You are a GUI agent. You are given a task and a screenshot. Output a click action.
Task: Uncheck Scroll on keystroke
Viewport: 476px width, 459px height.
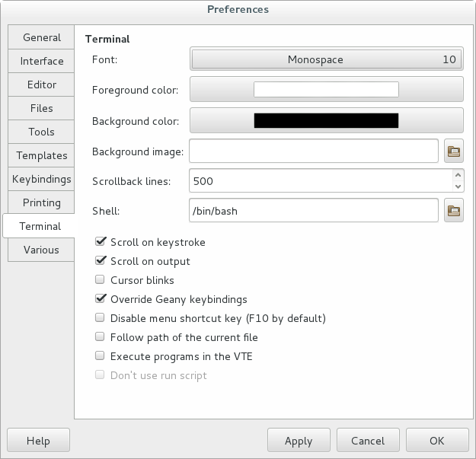point(100,242)
